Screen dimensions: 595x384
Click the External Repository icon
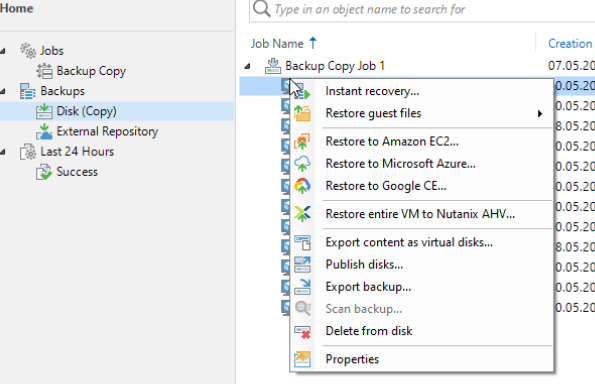pos(44,131)
